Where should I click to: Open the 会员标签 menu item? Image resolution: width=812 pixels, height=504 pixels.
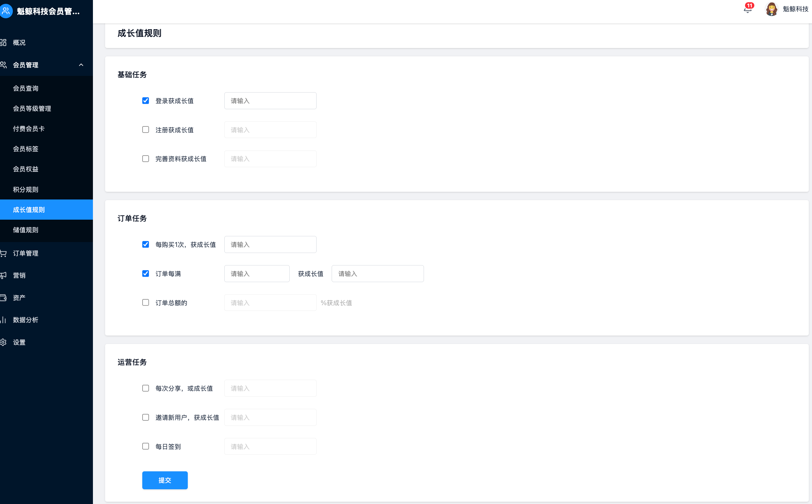pos(46,149)
